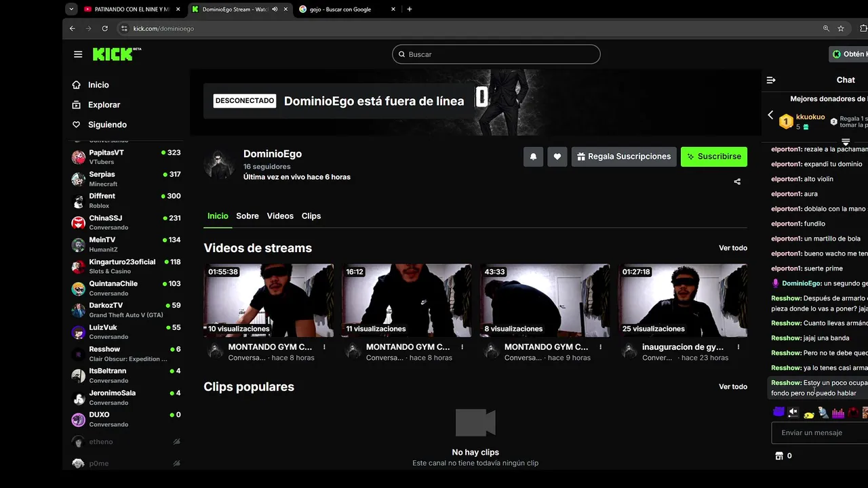
Task: Open LuizVuk channel in sidebar
Action: tap(126, 331)
